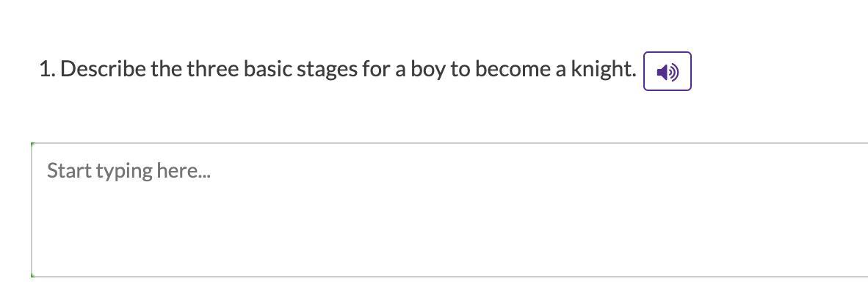The height and width of the screenshot is (298, 868).
Task: Place the cursor on the 'Start typing here...' placeholder
Action: (129, 171)
